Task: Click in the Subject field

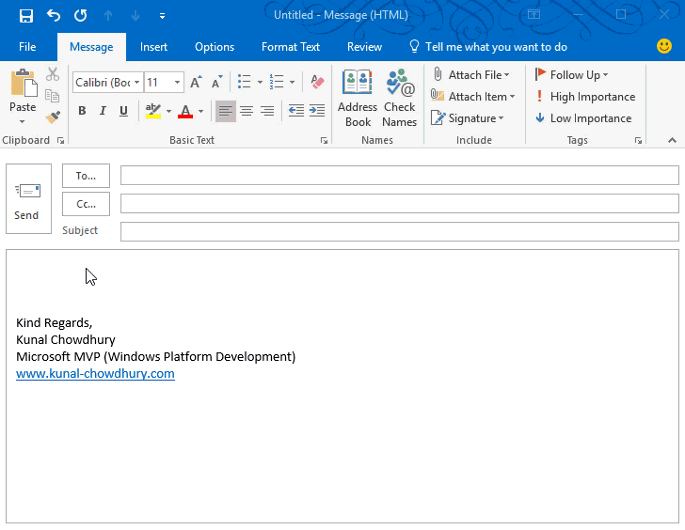Action: click(x=399, y=232)
